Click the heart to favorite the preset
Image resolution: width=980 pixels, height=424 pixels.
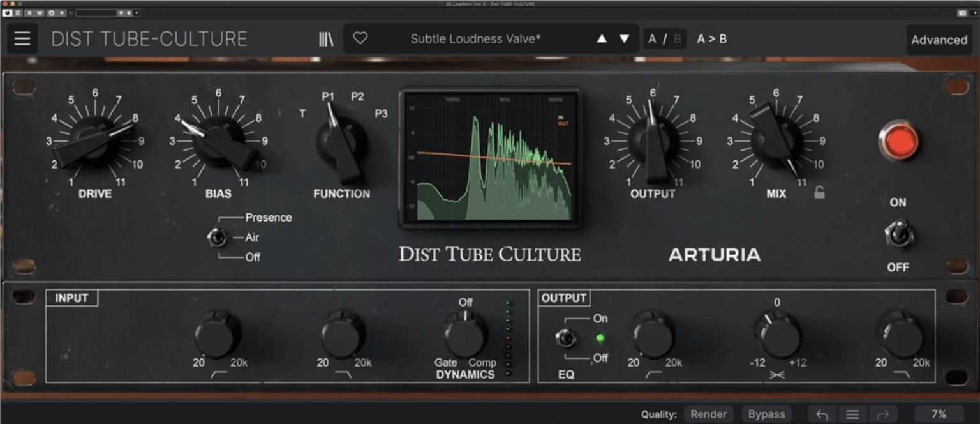click(x=360, y=38)
